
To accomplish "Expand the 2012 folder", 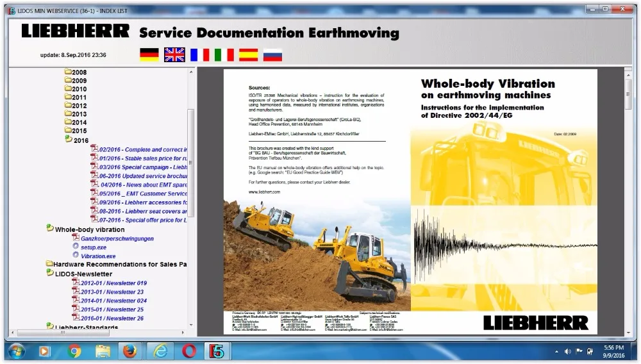I will coord(76,105).
